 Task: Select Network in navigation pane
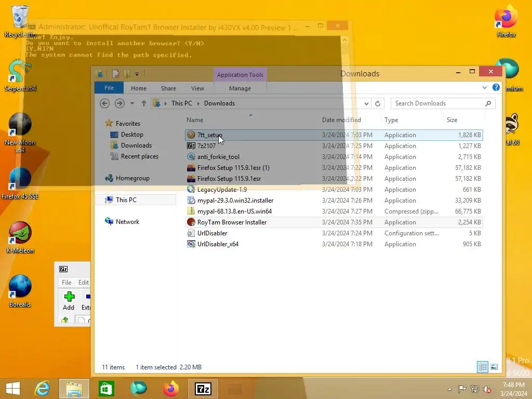(x=122, y=221)
